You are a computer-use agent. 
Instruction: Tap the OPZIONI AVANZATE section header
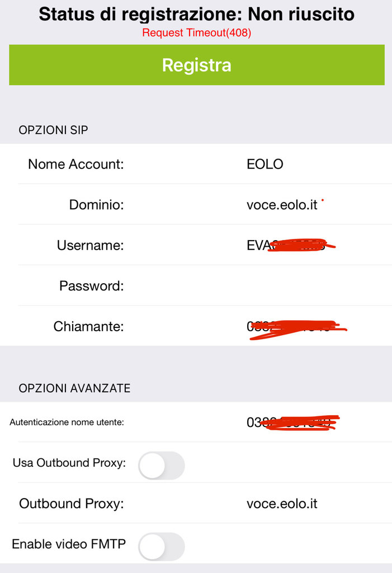(74, 388)
